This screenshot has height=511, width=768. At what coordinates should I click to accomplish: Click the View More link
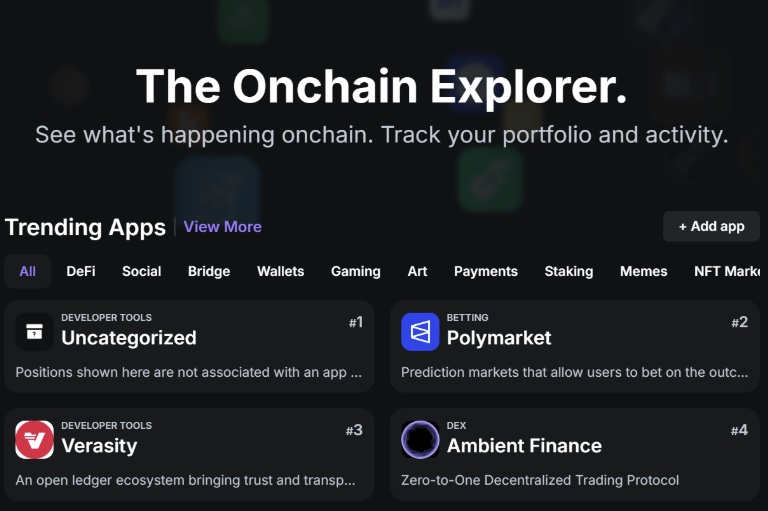[222, 227]
